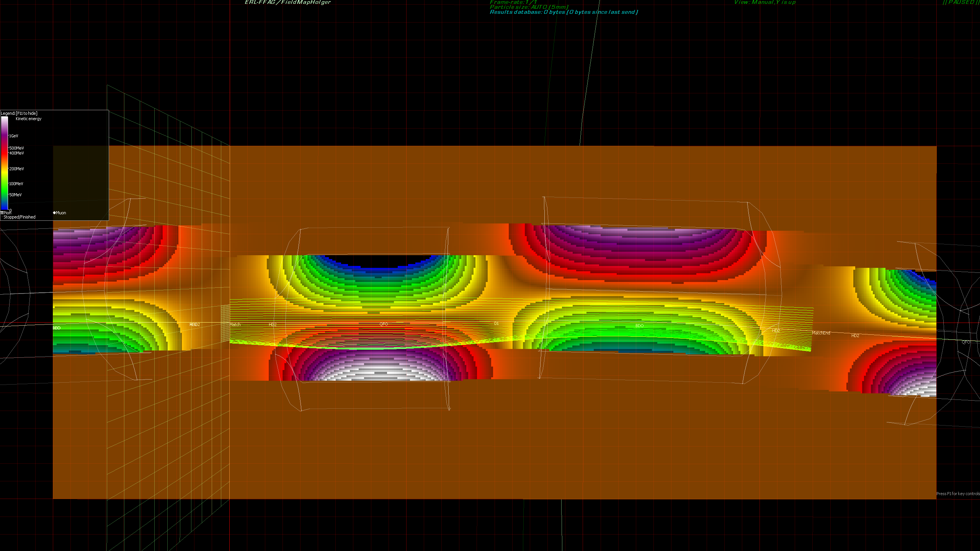This screenshot has height=551, width=980.
Task: Select the MatchEnd element label
Action: [821, 333]
